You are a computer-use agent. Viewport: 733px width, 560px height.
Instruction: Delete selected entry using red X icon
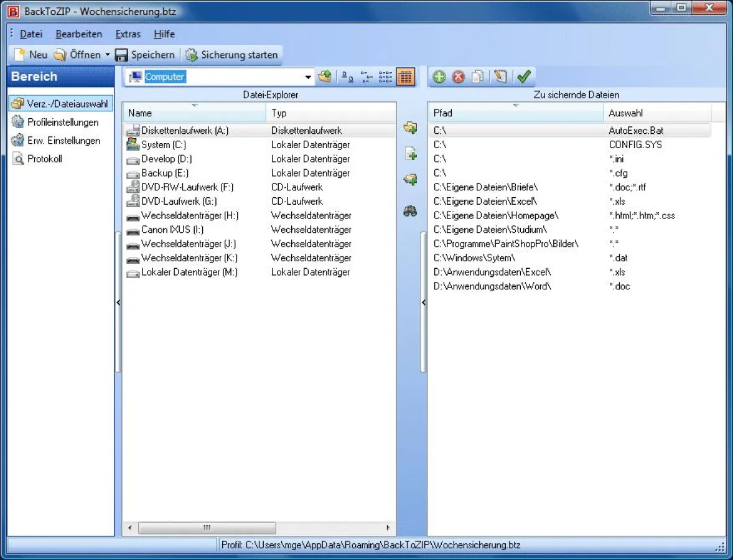pyautogui.click(x=459, y=76)
